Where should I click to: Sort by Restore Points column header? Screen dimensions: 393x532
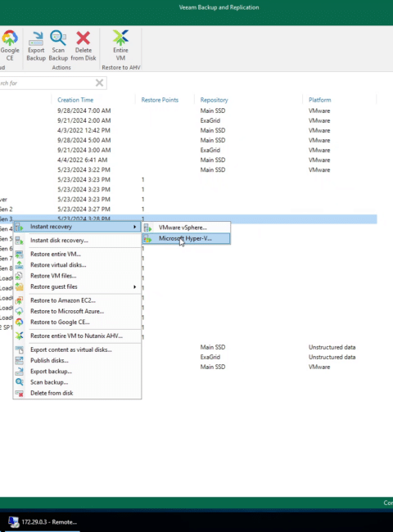[x=160, y=100]
